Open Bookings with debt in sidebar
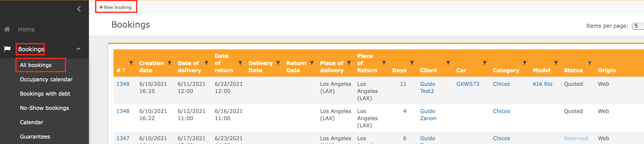Viewport: 644px width, 144px height. tap(45, 94)
